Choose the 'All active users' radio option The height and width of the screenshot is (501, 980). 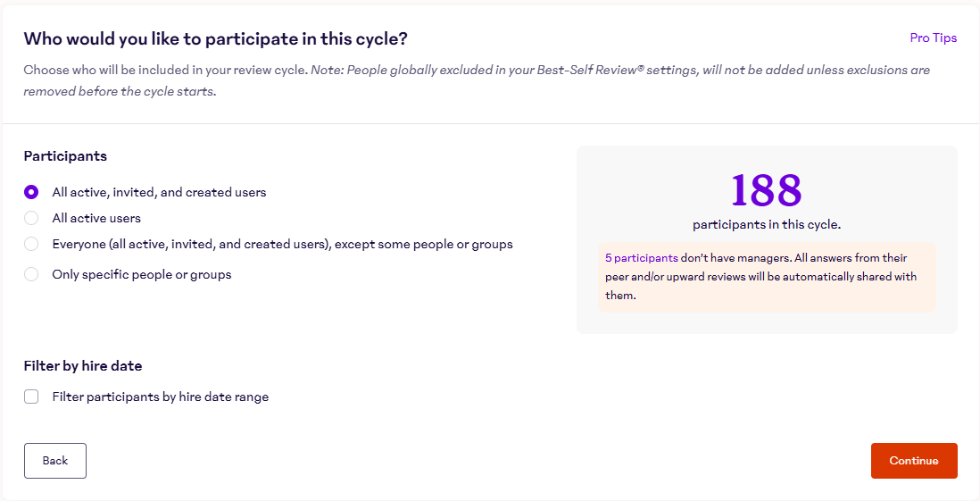(x=31, y=218)
